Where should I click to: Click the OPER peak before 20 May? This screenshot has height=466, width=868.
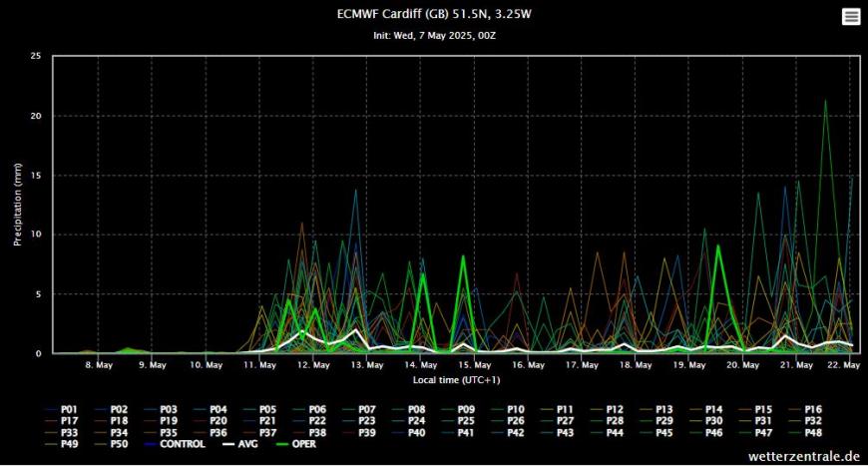pos(718,246)
